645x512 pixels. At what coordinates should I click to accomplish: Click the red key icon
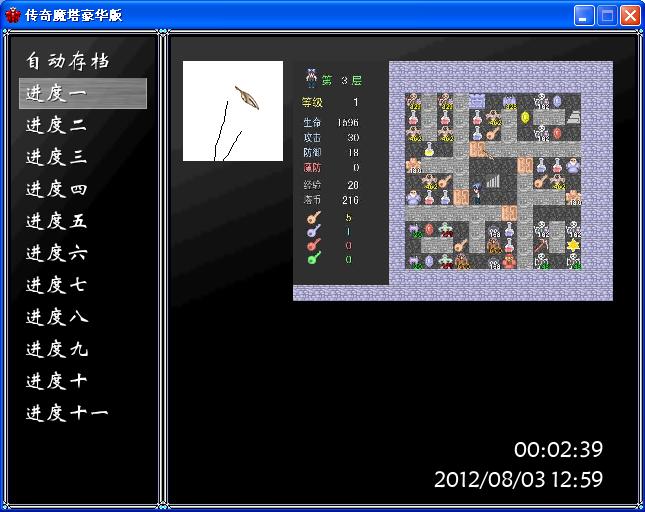(313, 245)
